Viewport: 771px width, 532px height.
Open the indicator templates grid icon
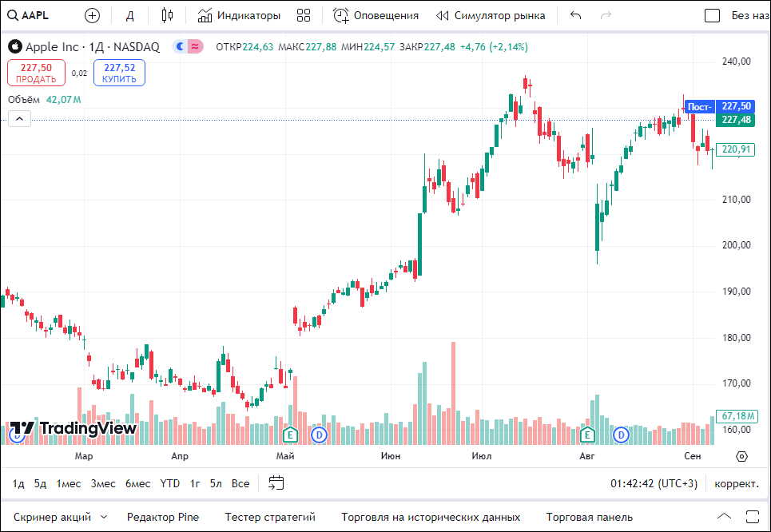304,16
